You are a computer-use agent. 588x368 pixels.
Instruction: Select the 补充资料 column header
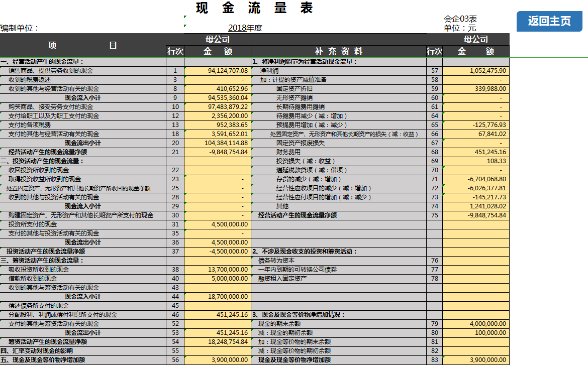pos(338,51)
